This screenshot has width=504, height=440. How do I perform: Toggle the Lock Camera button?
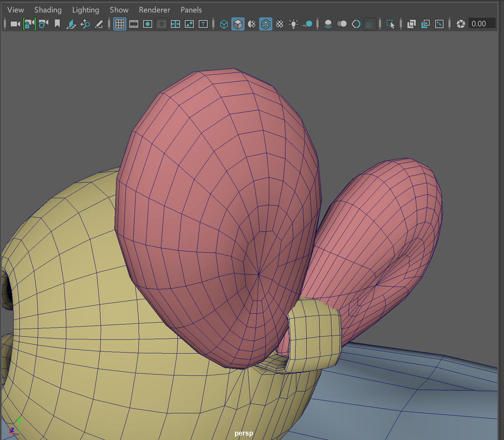(x=30, y=24)
